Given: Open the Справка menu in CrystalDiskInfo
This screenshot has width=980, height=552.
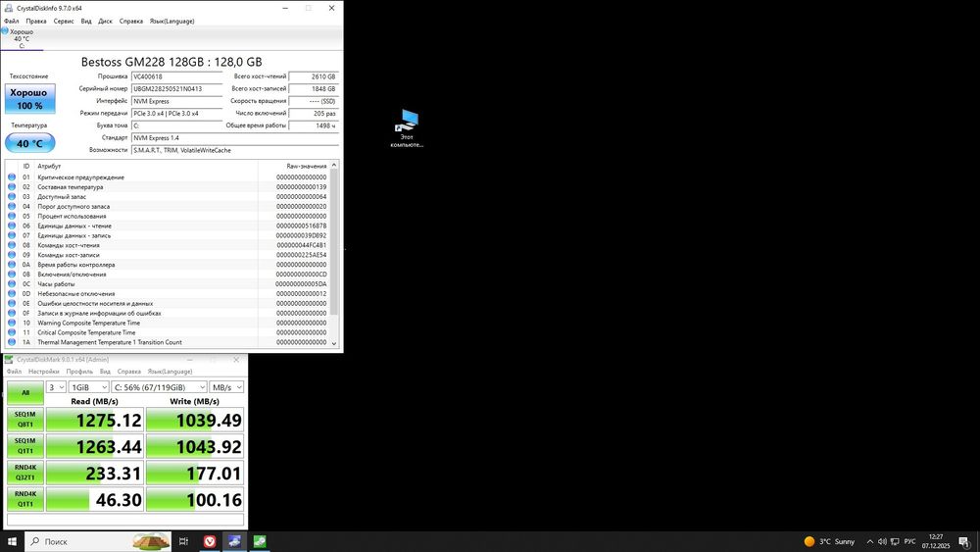Looking at the screenshot, I should 131,21.
